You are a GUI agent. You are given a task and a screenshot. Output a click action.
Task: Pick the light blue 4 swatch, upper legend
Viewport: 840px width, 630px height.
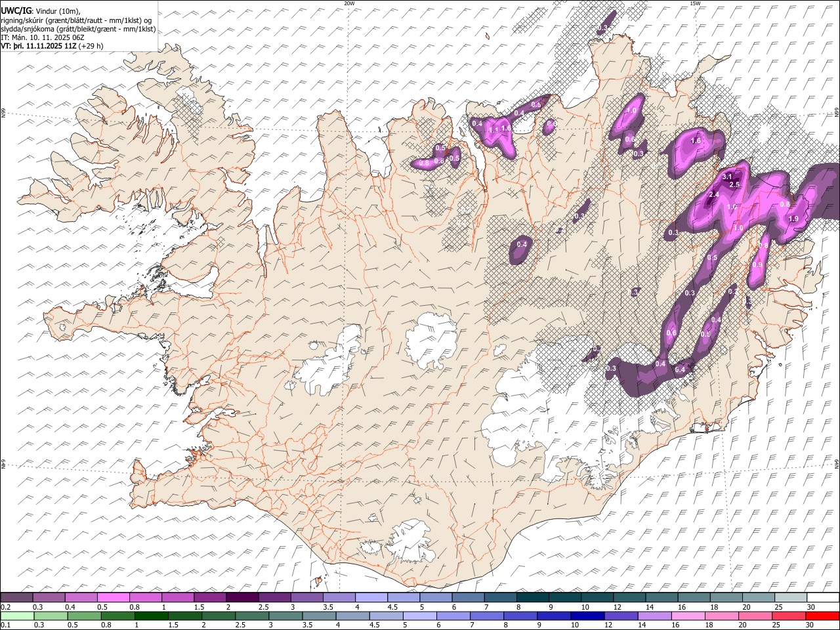pyautogui.click(x=371, y=597)
